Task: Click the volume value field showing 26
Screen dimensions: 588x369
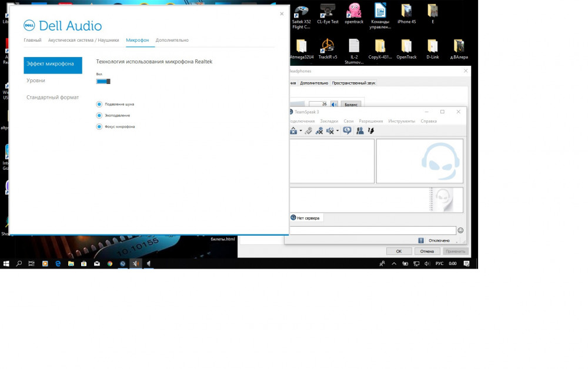Action: [x=319, y=104]
